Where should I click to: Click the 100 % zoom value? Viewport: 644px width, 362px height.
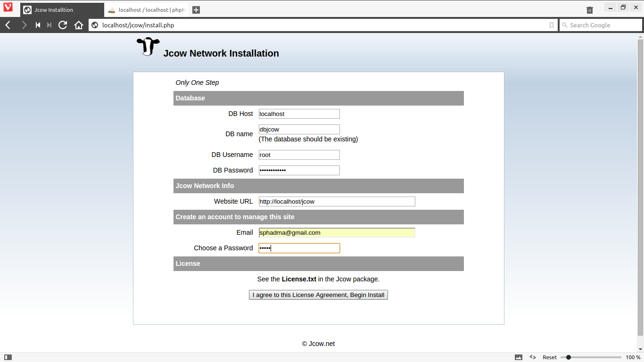(x=633, y=357)
